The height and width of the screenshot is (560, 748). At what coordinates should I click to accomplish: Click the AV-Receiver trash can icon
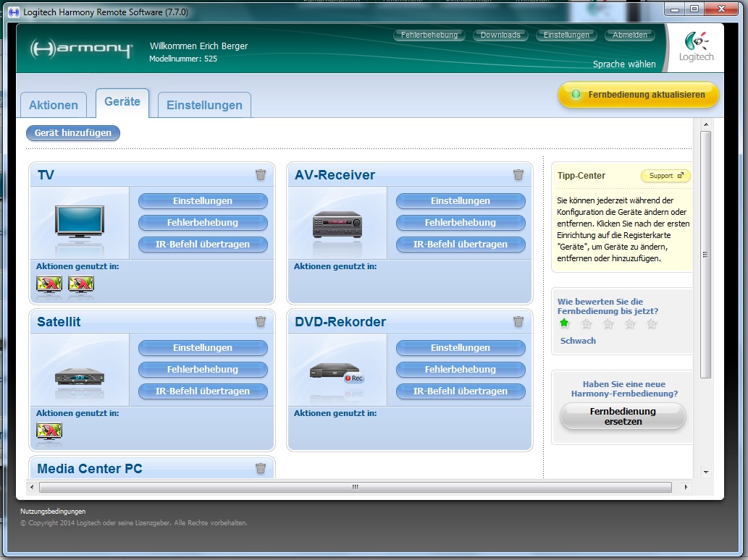tap(518, 174)
